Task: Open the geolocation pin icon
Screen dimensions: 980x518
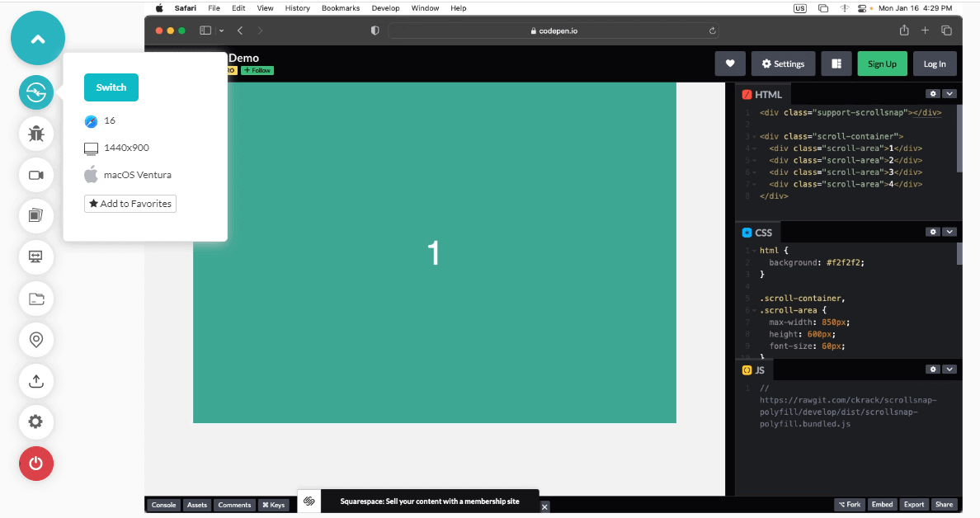Action: point(36,339)
